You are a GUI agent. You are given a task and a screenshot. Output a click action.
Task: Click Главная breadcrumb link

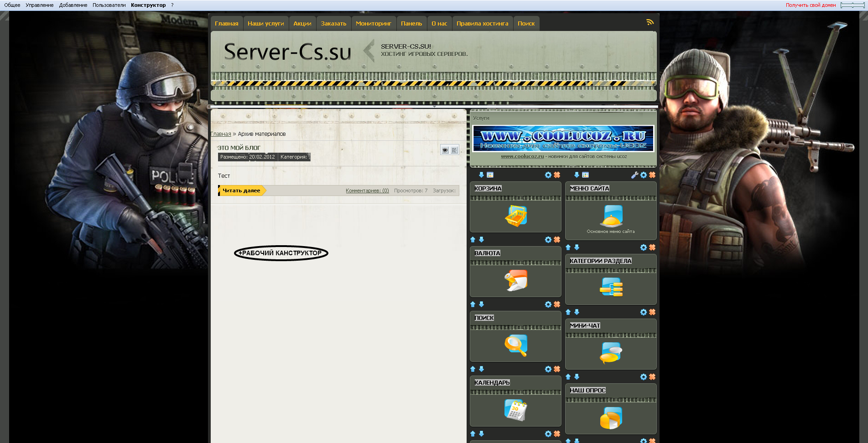(221, 134)
